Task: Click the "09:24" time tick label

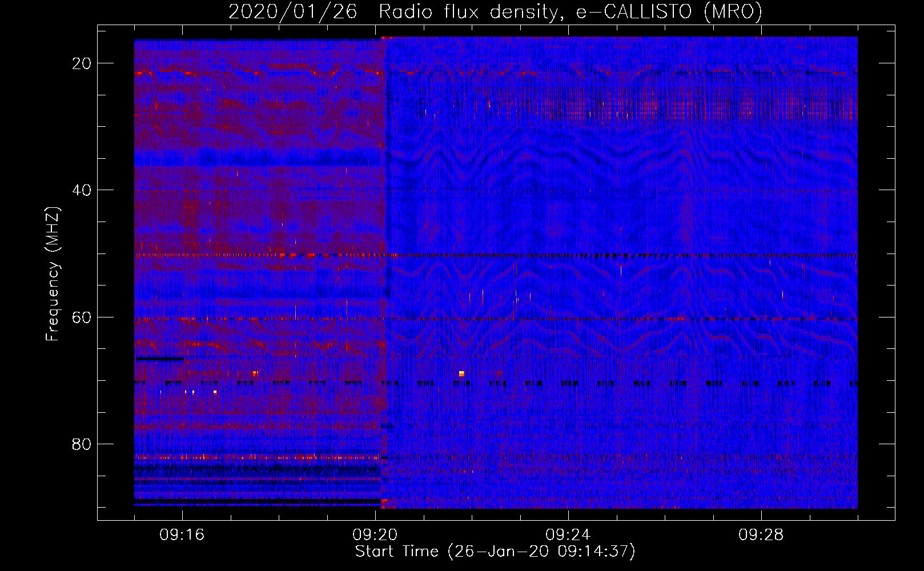Action: pos(568,534)
